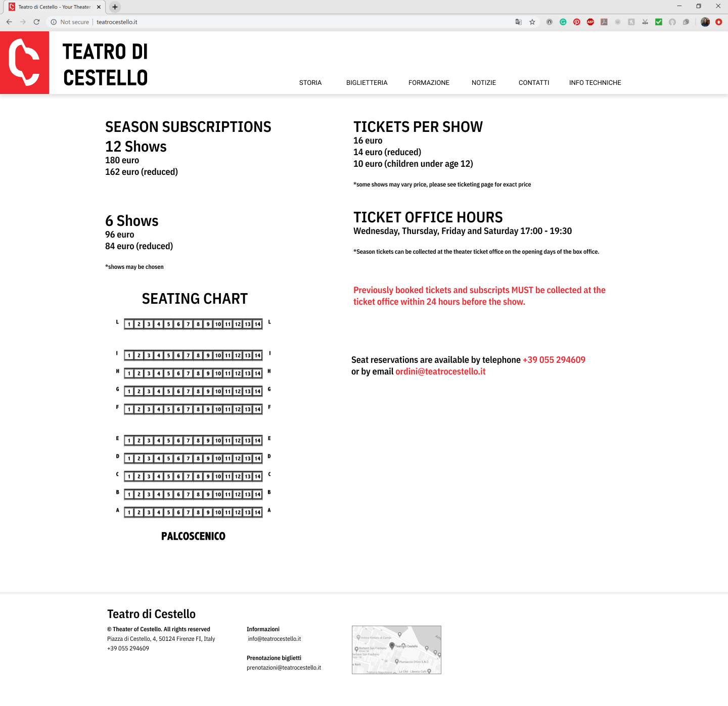Click the green checkmark extension icon
Viewport: 728px width, 706px height.
click(x=659, y=22)
